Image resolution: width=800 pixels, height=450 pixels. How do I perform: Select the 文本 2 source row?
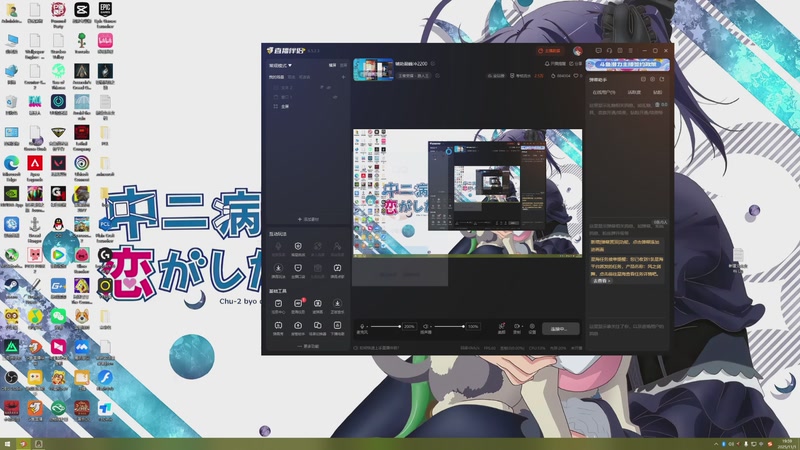pos(308,88)
